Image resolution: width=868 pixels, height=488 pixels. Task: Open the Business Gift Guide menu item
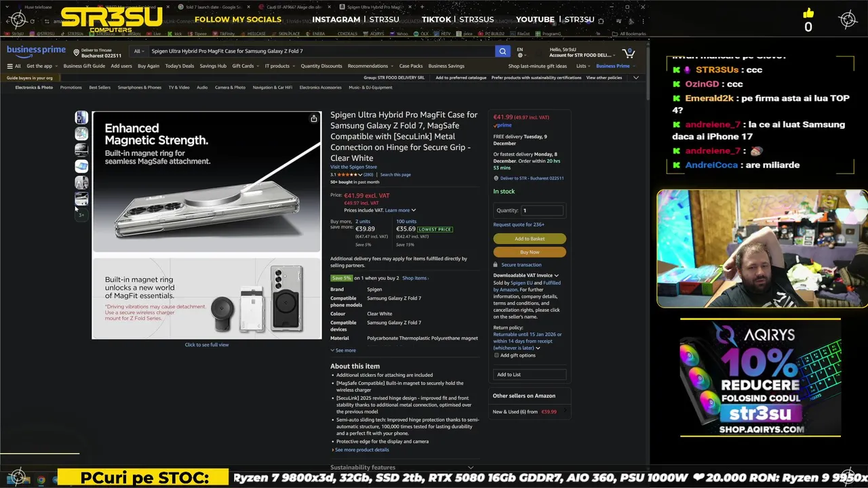tap(84, 66)
